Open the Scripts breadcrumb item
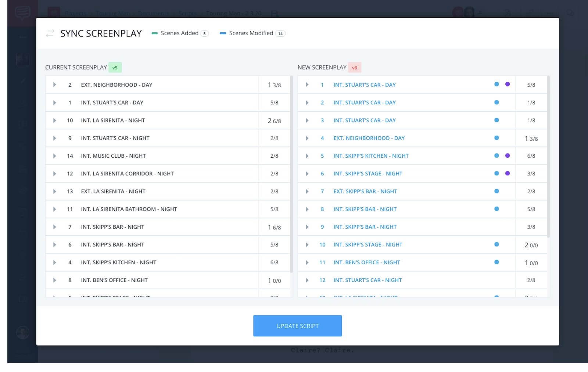 pyautogui.click(x=187, y=13)
